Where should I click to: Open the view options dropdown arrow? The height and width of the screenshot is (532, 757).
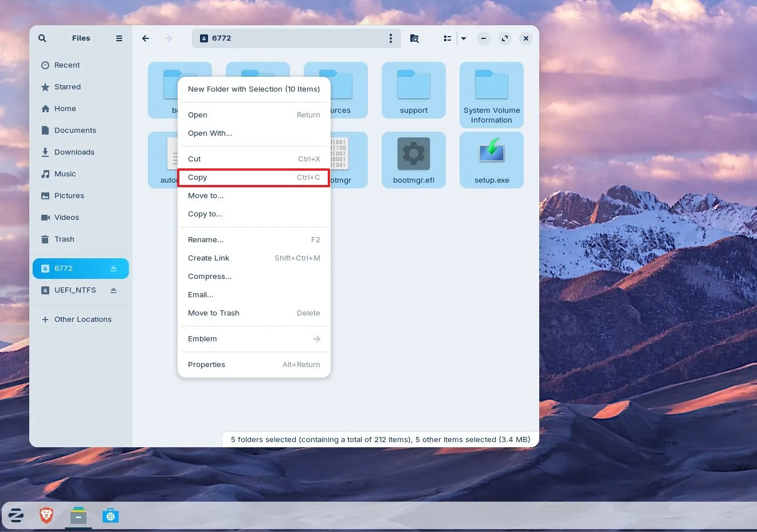(463, 38)
